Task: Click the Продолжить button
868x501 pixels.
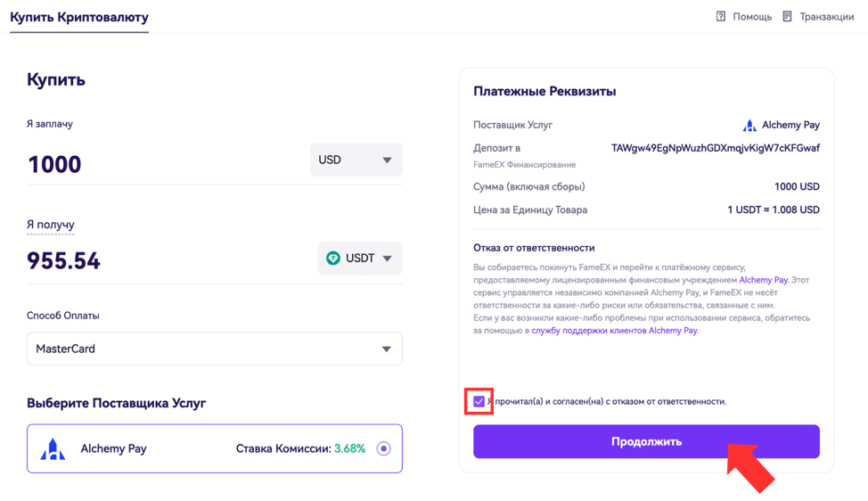Action: pyautogui.click(x=646, y=441)
